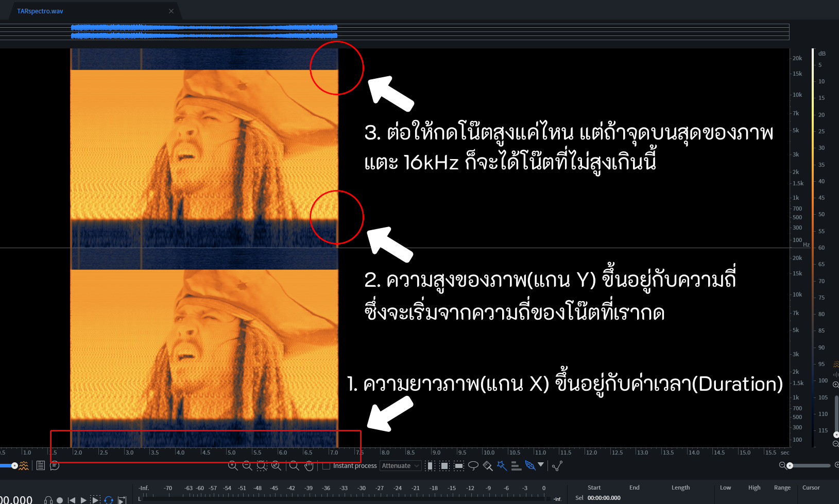Choose the time-frequency selection tool
Screen dimensions: 839x504
pos(444,465)
